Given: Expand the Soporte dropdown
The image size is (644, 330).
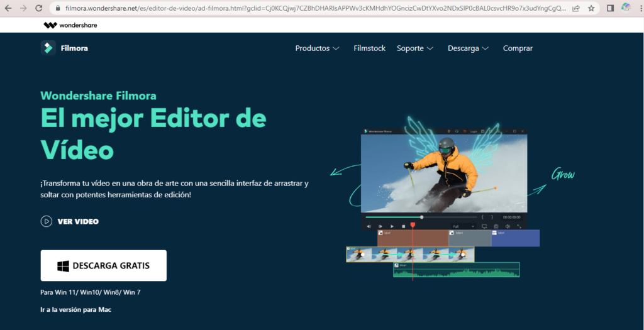Looking at the screenshot, I should 415,48.
